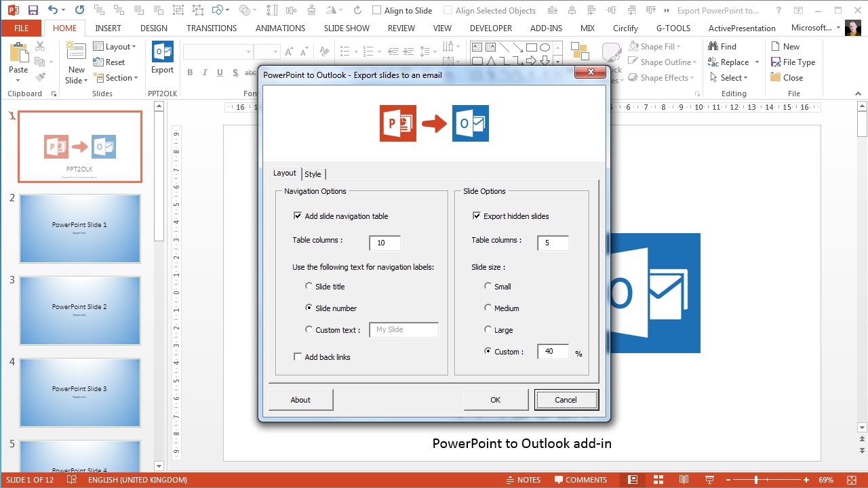
Task: Select the oval shape in the shapes gallery
Action: [545, 47]
